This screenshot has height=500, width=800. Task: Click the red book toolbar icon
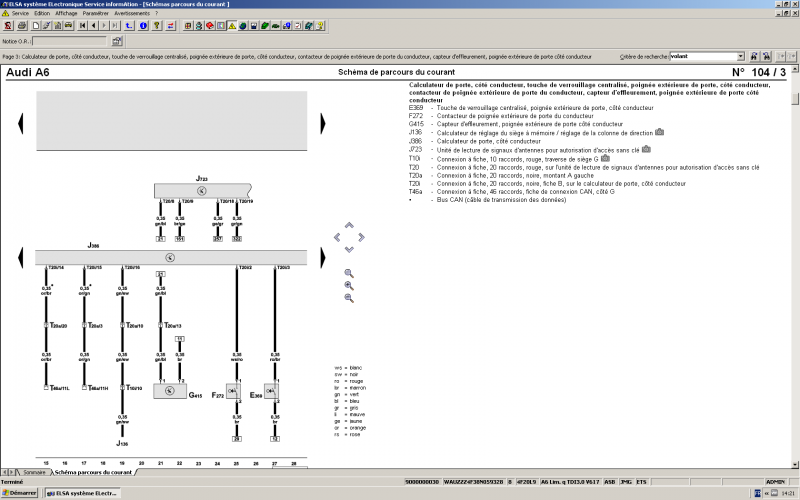point(209,26)
